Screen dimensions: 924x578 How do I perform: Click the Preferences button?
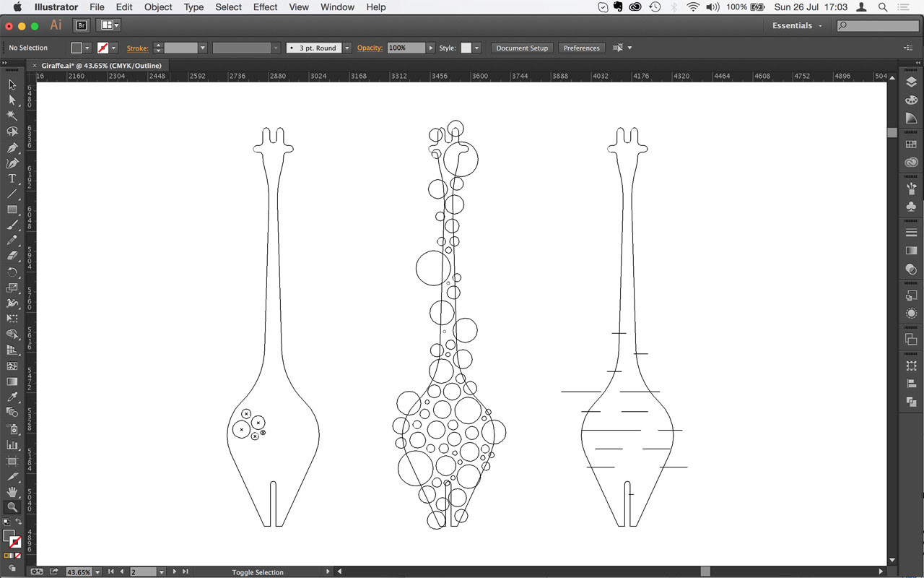pos(582,48)
